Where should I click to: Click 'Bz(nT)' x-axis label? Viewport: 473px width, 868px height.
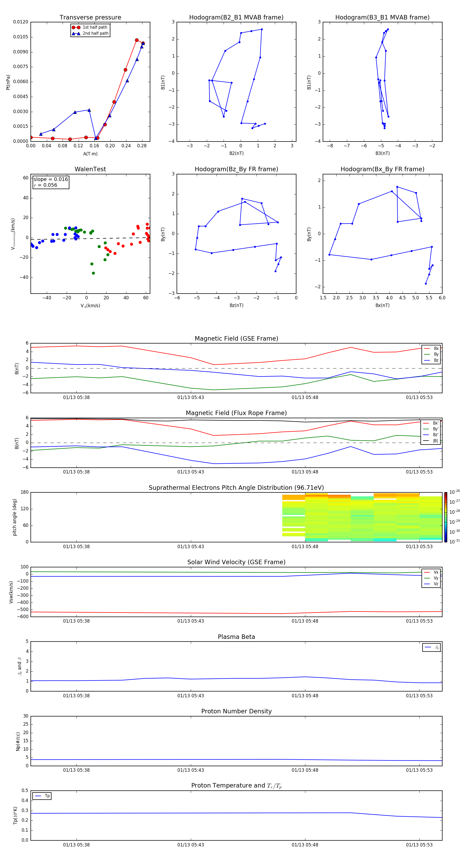(x=236, y=305)
